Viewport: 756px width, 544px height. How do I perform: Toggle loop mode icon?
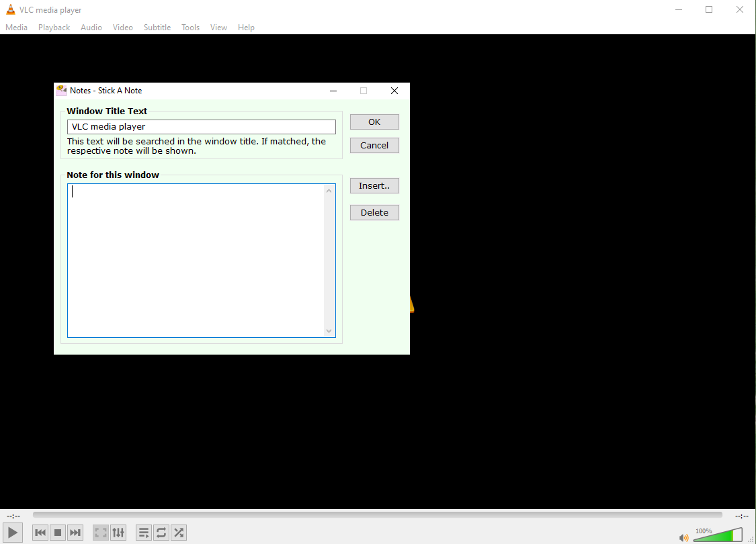coord(161,533)
